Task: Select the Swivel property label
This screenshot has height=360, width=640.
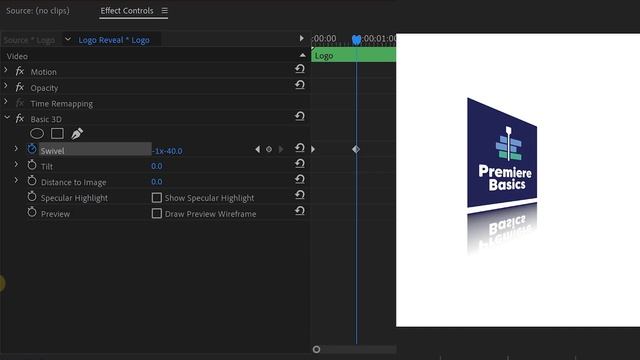Action: pyautogui.click(x=53, y=151)
